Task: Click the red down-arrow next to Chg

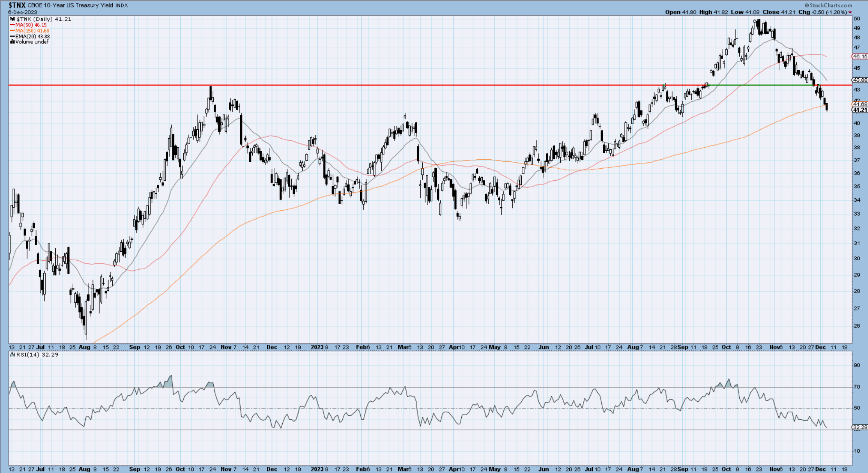Action: tap(850, 12)
